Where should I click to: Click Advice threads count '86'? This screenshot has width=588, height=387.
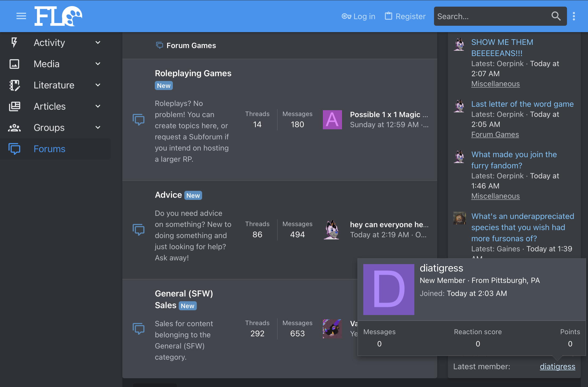(x=257, y=235)
